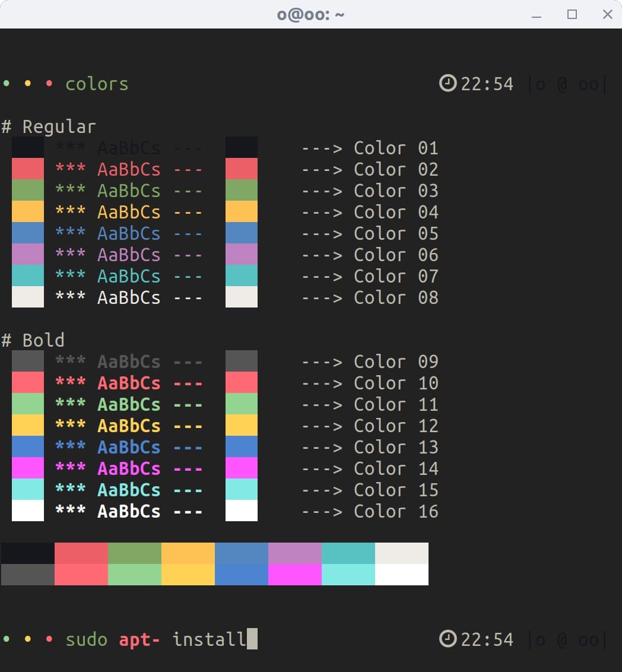Close the terminal window
622x672 pixels.
607,15
